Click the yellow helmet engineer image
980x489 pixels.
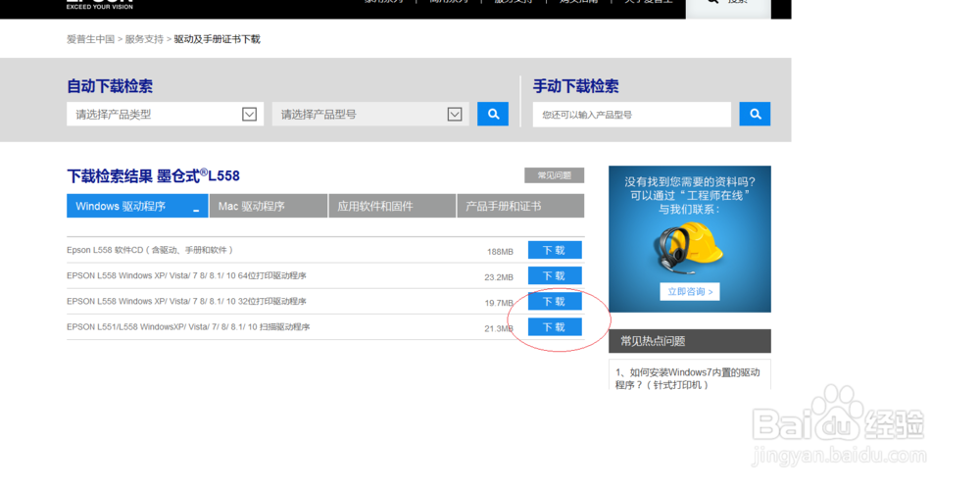tap(690, 247)
